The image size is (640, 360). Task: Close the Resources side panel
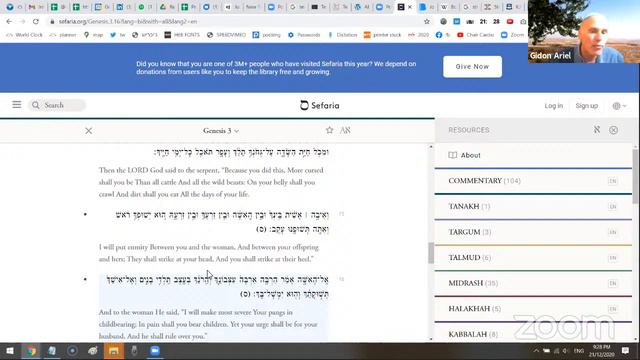tap(613, 130)
